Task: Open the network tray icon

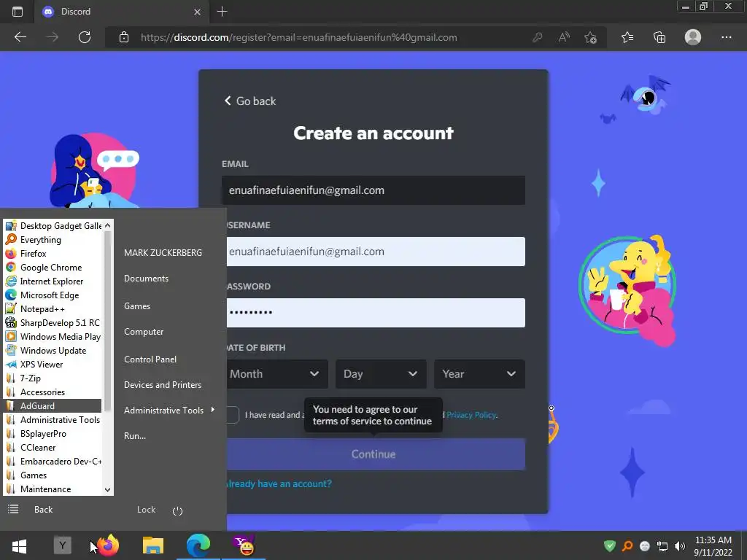Action: (662, 546)
